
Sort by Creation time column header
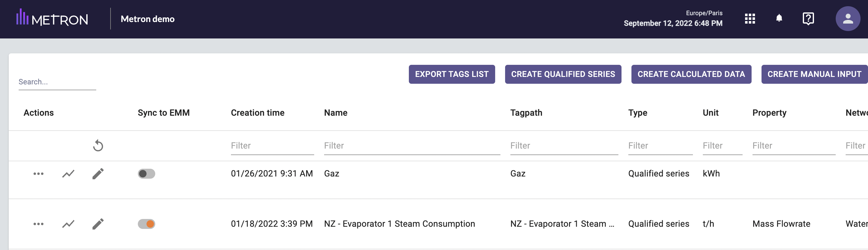tap(257, 113)
